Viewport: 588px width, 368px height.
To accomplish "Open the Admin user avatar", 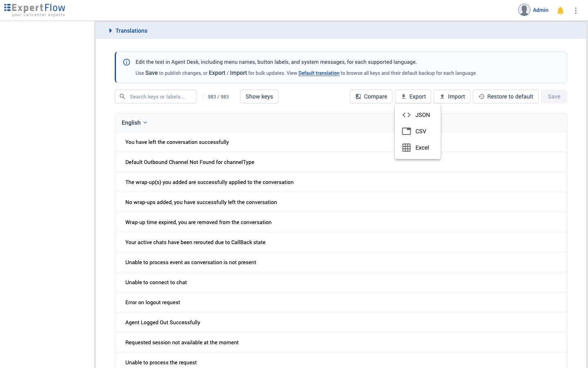I will [x=524, y=10].
